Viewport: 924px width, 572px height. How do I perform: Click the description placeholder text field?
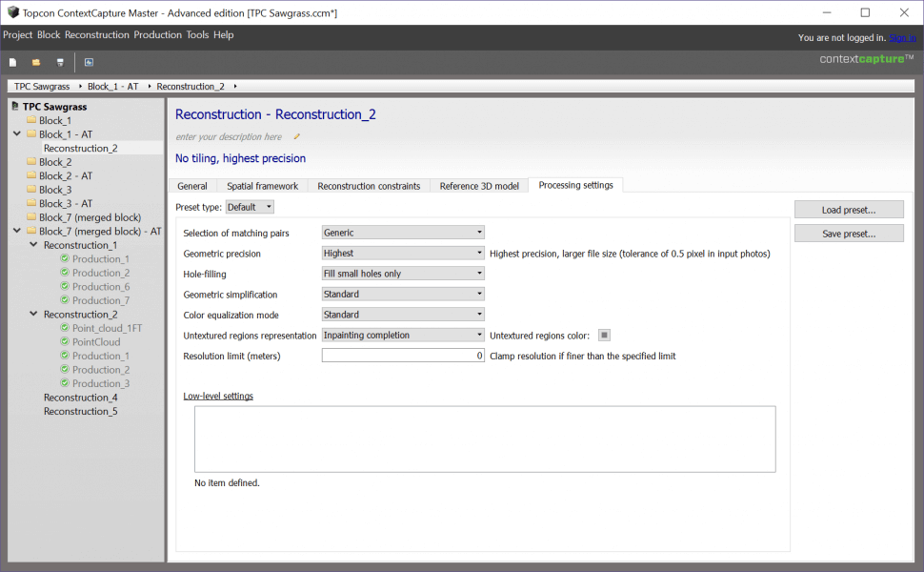(229, 137)
